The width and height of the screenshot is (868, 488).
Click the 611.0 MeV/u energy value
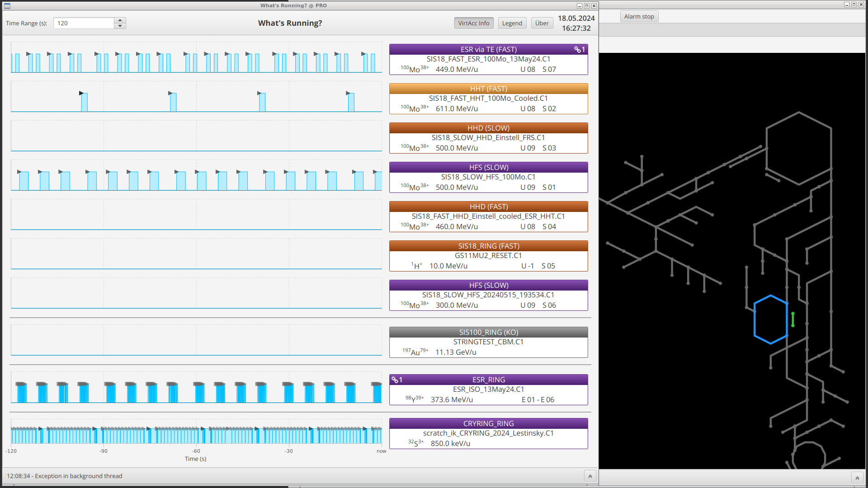click(457, 108)
